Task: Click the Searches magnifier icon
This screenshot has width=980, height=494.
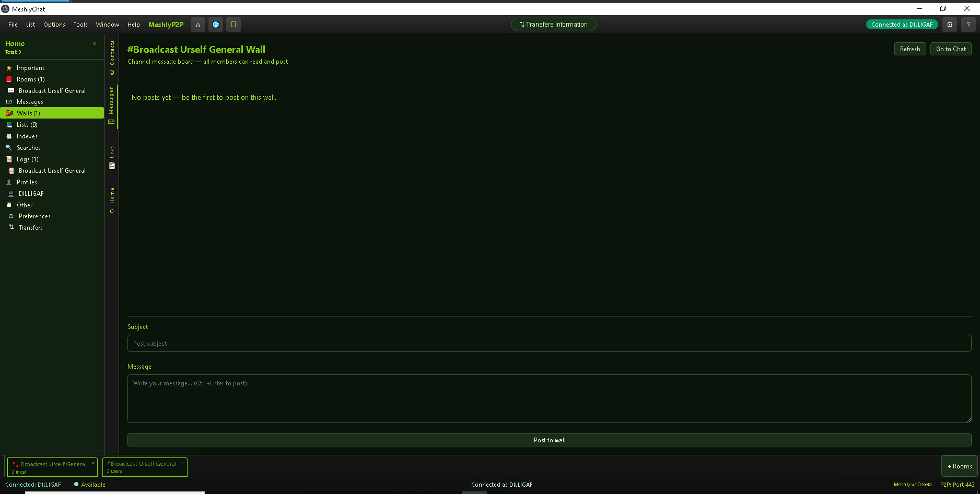Action: point(9,148)
